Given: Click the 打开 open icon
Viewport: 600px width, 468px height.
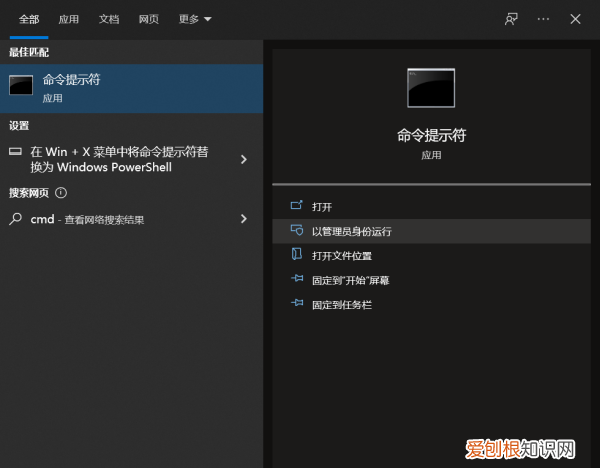Looking at the screenshot, I should click(297, 205).
